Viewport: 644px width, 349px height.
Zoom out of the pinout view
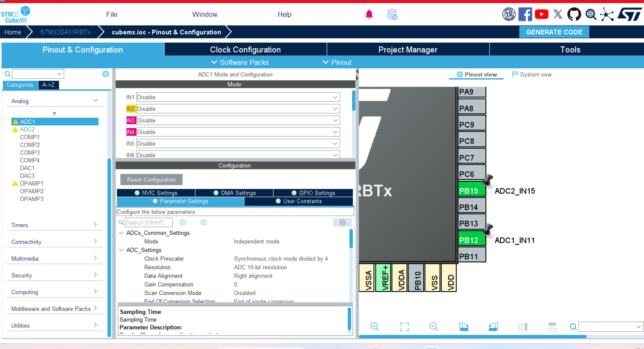tap(434, 327)
